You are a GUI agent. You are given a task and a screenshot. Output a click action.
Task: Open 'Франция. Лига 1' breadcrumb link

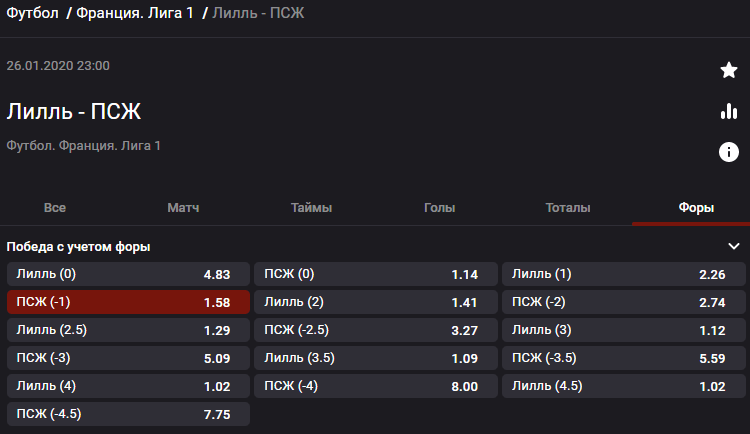pyautogui.click(x=135, y=13)
